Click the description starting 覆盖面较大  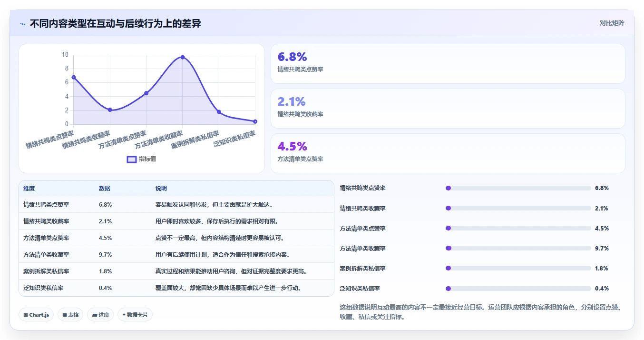coord(228,288)
